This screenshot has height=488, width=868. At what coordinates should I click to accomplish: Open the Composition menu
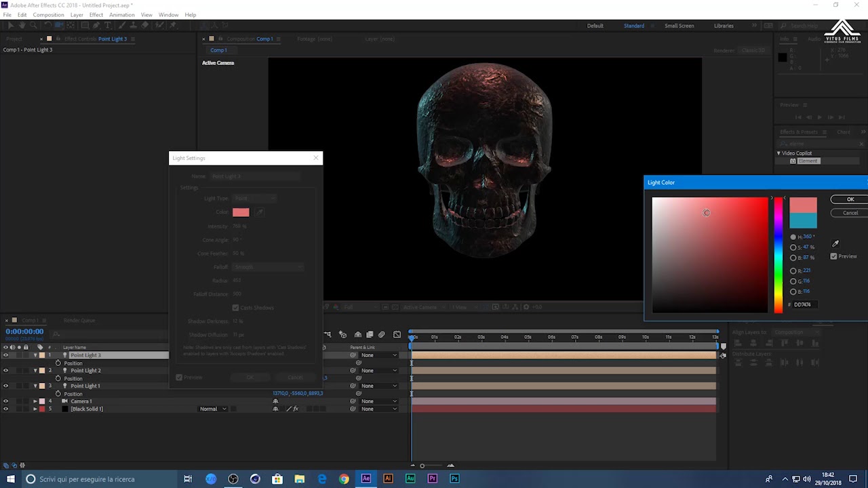tap(48, 14)
